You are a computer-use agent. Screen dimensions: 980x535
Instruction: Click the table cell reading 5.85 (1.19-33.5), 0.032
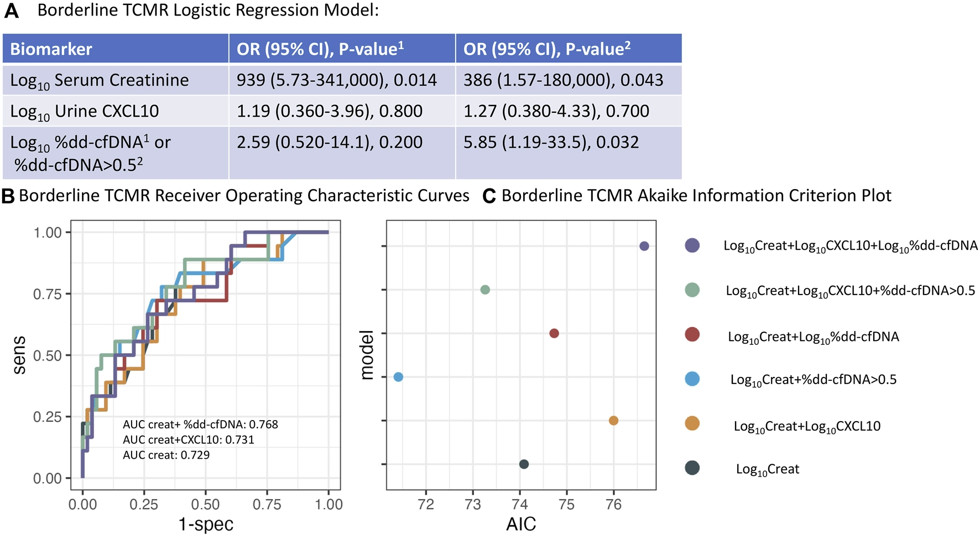(551, 143)
